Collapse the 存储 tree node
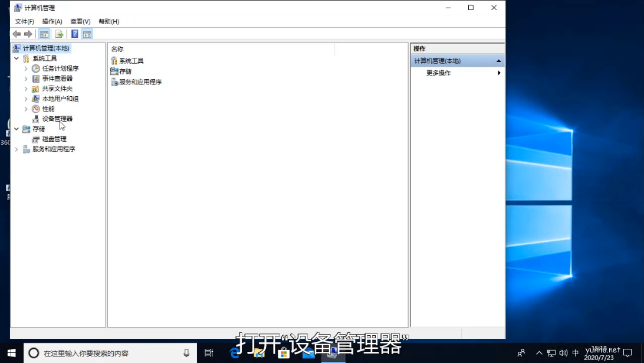The height and width of the screenshot is (363, 644). 17,129
